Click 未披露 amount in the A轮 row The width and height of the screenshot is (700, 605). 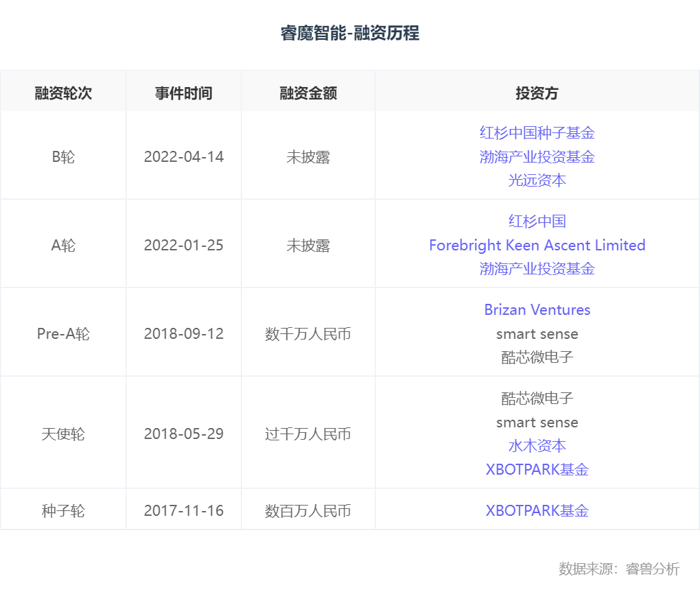click(x=308, y=245)
